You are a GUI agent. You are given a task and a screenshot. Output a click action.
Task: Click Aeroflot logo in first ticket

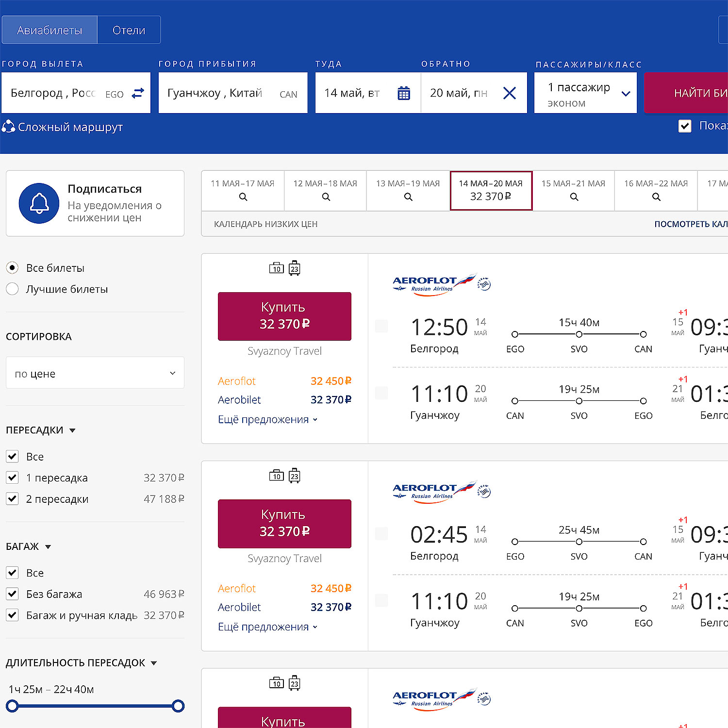pyautogui.click(x=442, y=284)
